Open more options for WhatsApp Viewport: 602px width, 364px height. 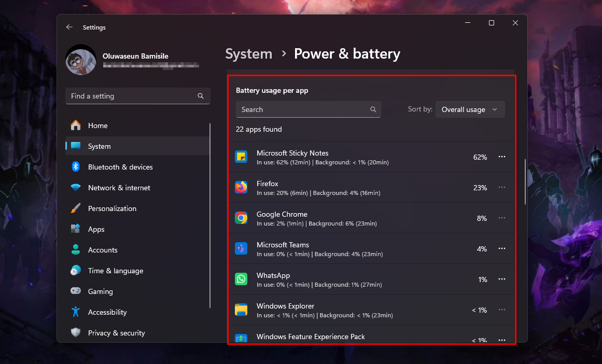tap(502, 279)
